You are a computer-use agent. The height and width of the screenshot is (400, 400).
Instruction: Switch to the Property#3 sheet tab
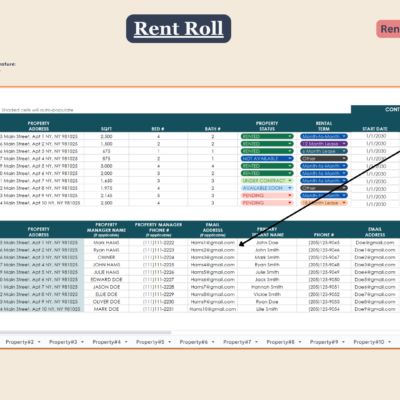point(63,342)
